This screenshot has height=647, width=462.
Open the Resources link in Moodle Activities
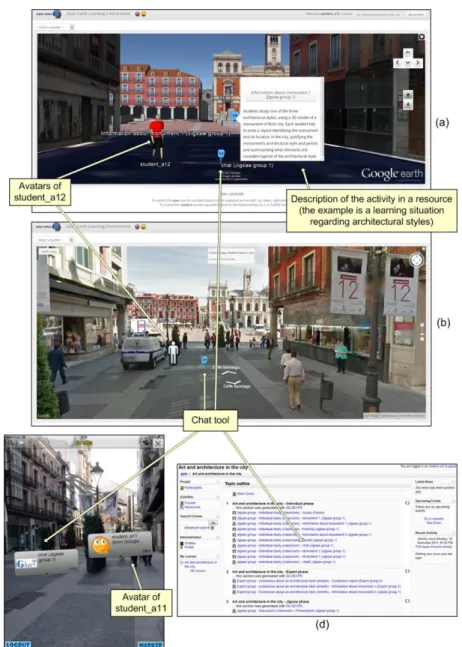pos(192,507)
